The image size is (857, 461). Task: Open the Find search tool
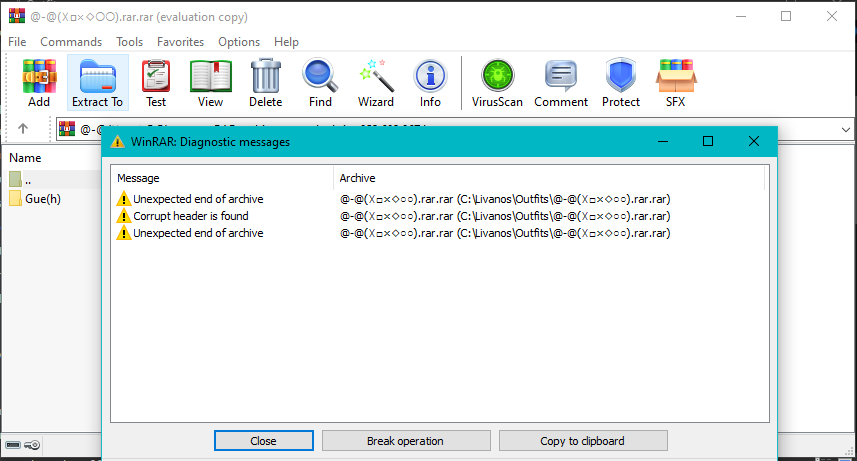point(320,82)
